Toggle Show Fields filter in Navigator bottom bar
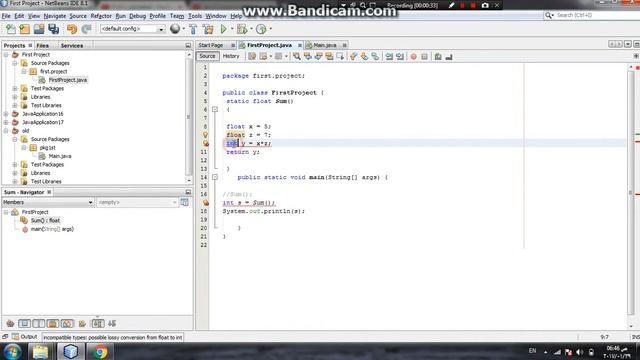This screenshot has height=360, width=640. [x=24, y=324]
